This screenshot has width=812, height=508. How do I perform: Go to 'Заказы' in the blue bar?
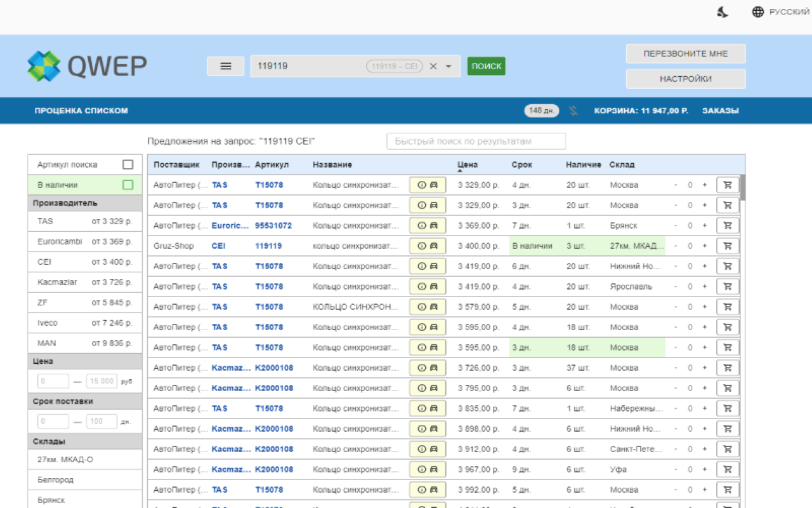point(720,110)
